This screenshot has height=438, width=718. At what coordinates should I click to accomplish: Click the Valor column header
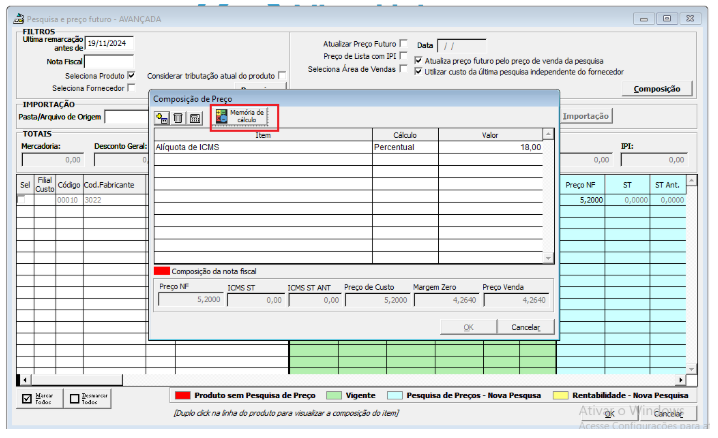pos(490,135)
